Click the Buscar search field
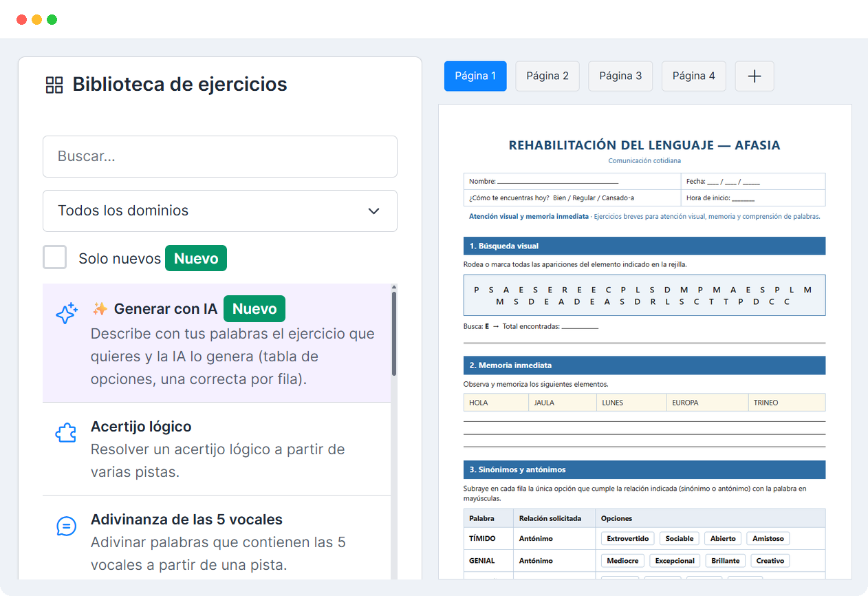 220,156
